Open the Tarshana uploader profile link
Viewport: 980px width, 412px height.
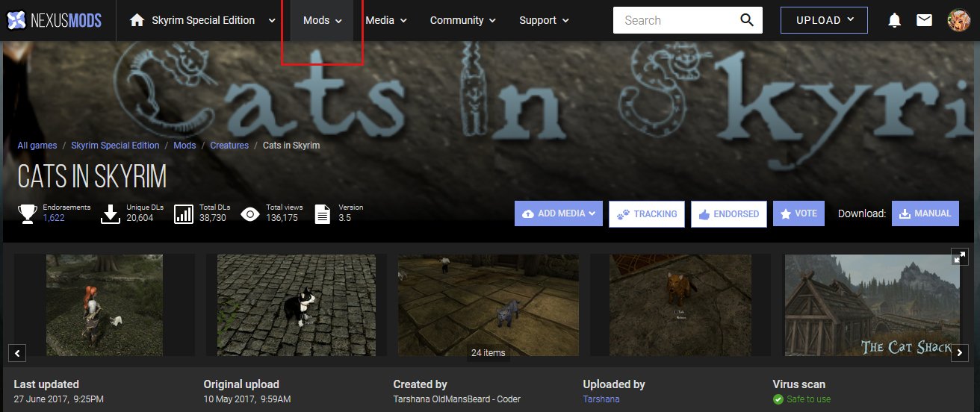click(x=601, y=399)
